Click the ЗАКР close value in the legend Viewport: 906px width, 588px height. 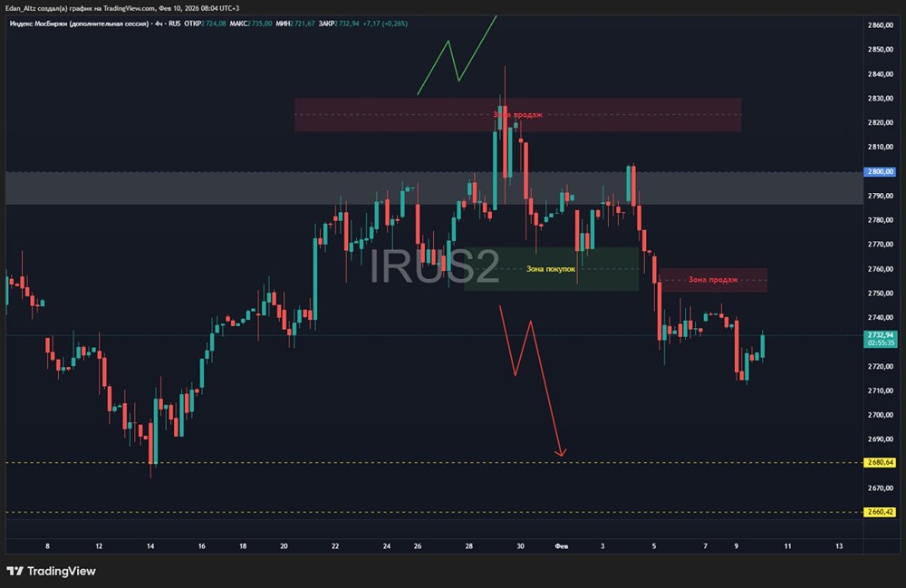click(347, 24)
